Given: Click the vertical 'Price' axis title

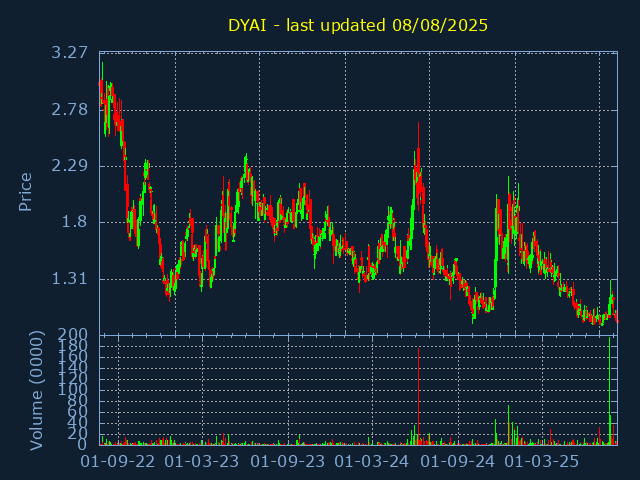Looking at the screenshot, I should pos(25,192).
